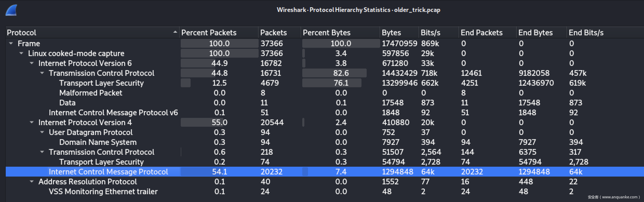The width and height of the screenshot is (644, 202).
Task: Collapse the Frame tree node
Action: [x=11, y=43]
